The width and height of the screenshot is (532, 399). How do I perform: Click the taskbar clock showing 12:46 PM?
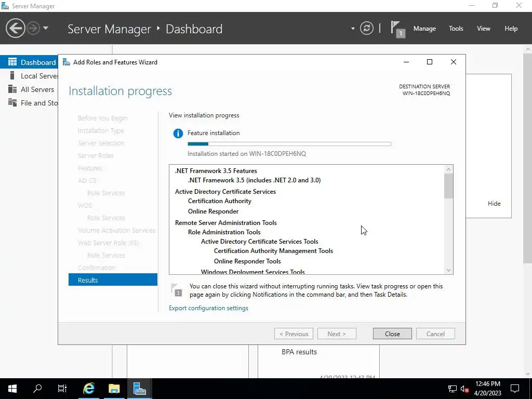click(487, 389)
